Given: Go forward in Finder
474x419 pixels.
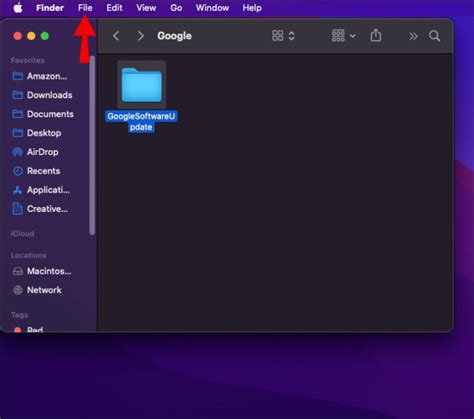Looking at the screenshot, I should (141, 36).
